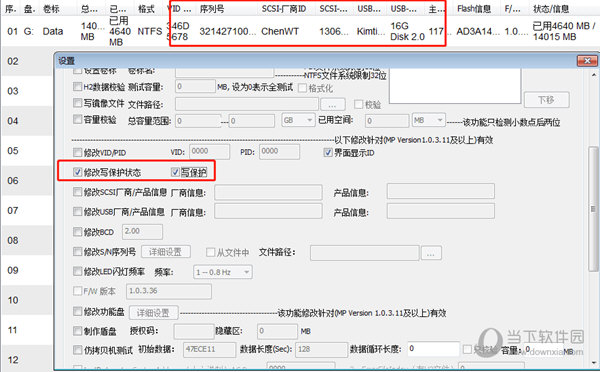
Task: Enable the 仿拷贝机测试 checkbox
Action: (x=78, y=349)
